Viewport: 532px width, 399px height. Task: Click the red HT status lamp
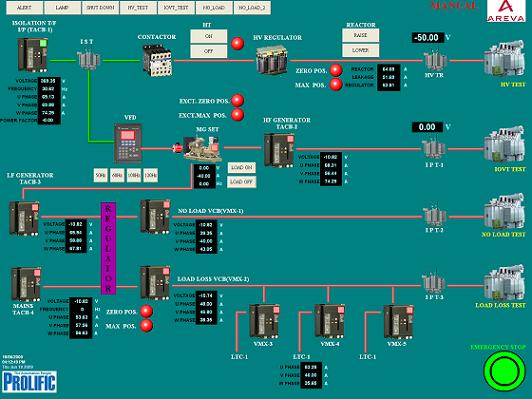pyautogui.click(x=238, y=43)
